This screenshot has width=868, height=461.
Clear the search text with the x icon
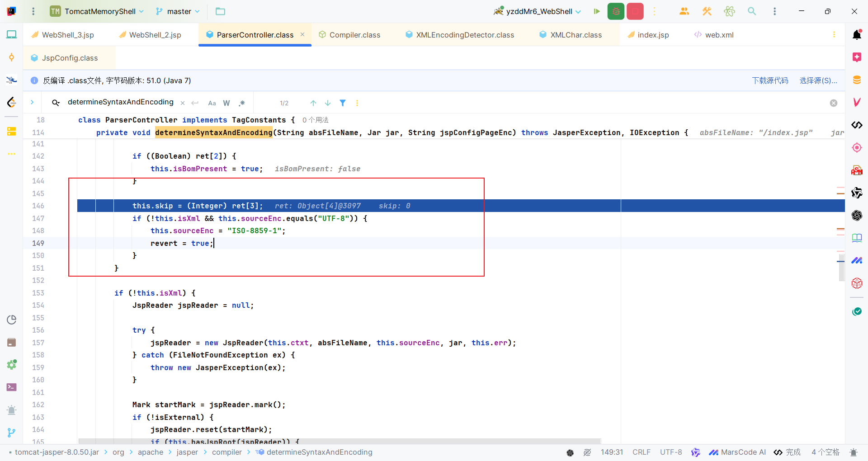click(183, 103)
